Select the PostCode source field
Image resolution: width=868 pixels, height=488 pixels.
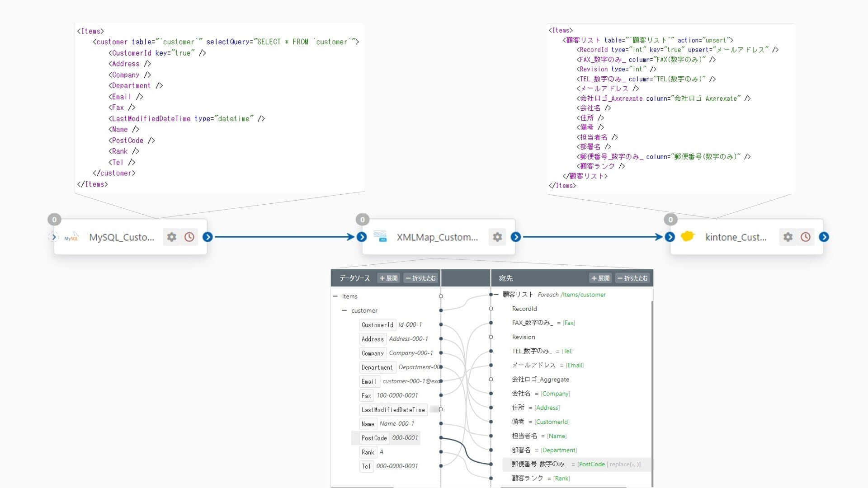(x=374, y=438)
